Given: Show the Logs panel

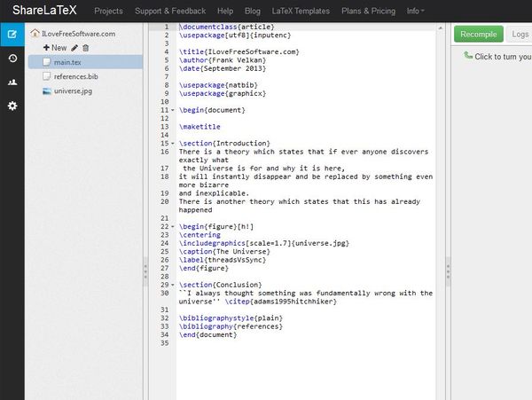Looking at the screenshot, I should 520,34.
